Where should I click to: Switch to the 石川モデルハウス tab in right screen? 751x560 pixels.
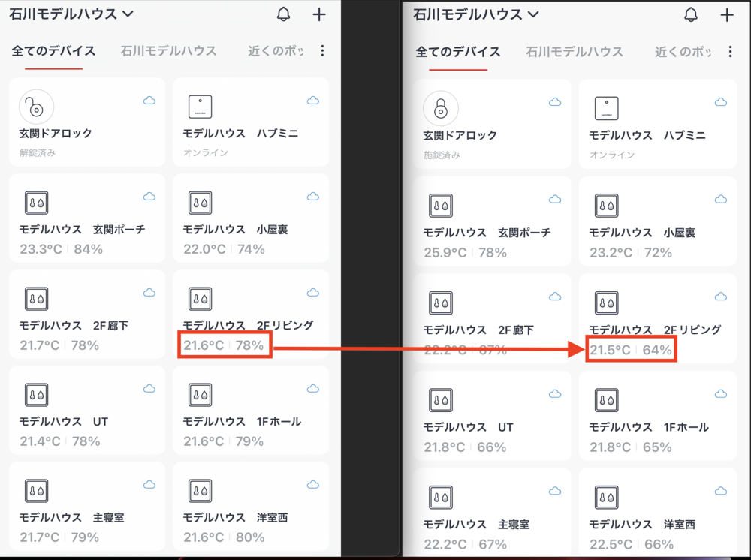click(575, 52)
